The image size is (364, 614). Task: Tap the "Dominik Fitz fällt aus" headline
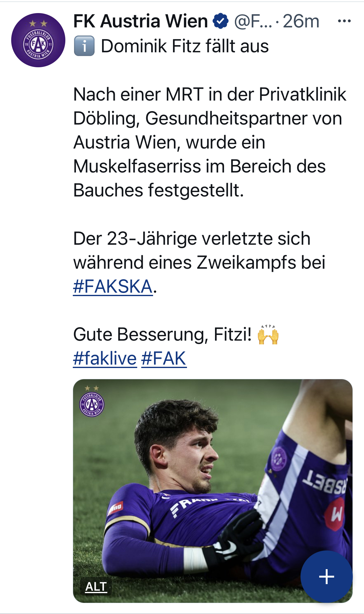(185, 46)
